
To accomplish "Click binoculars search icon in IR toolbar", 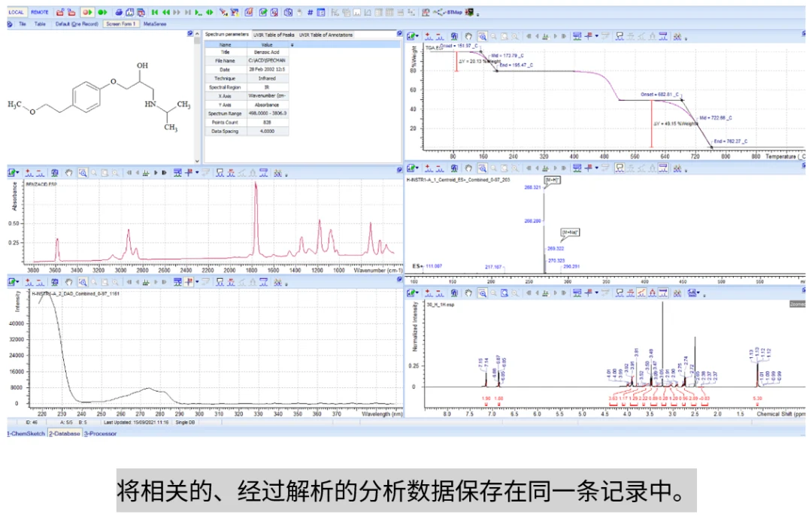I will point(277,172).
